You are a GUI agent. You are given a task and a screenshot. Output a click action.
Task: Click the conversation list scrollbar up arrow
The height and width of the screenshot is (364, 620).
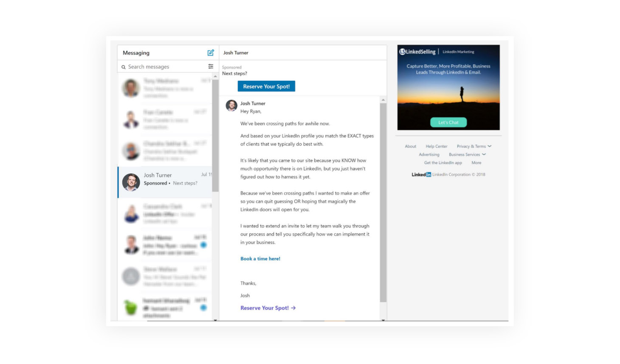[215, 76]
